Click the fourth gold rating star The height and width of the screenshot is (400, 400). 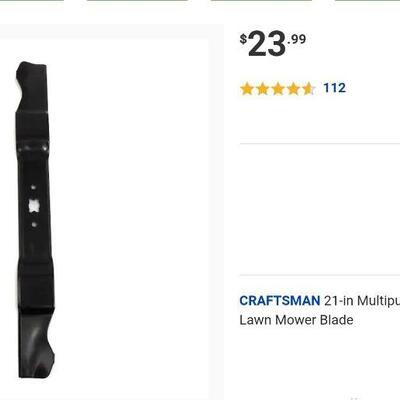pos(293,89)
